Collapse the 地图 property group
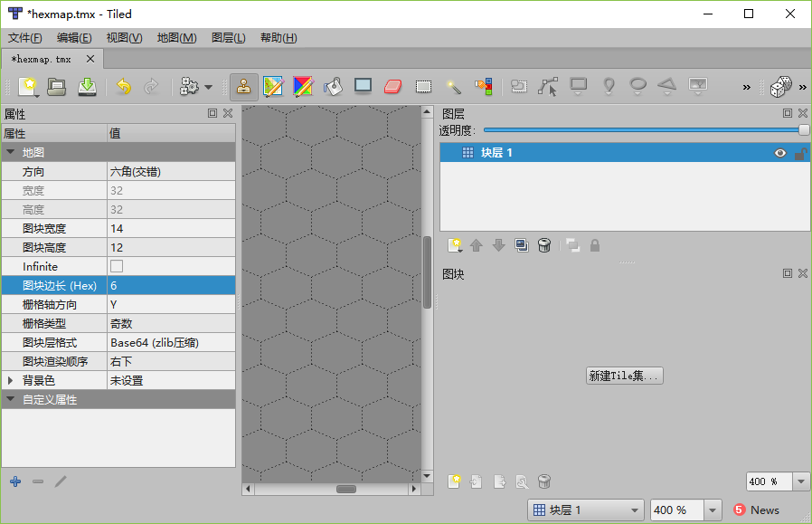This screenshot has height=524, width=812. pyautogui.click(x=10, y=152)
